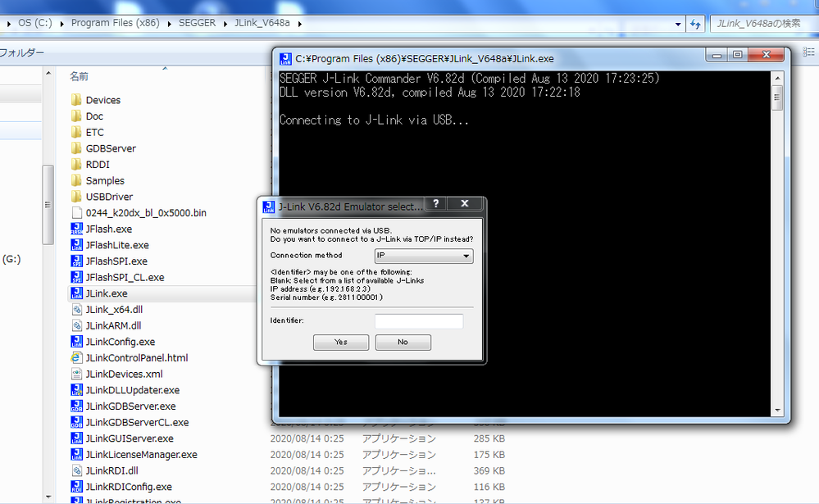Select the (G:) drive in navigation pane
The image size is (819, 504).
[x=11, y=260]
